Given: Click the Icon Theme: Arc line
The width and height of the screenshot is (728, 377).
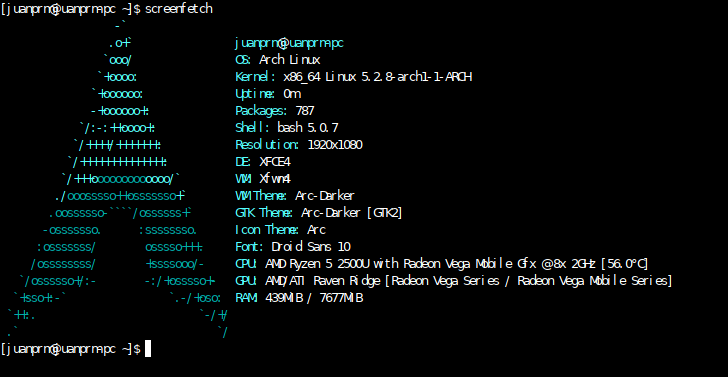Looking at the screenshot, I should [x=280, y=230].
